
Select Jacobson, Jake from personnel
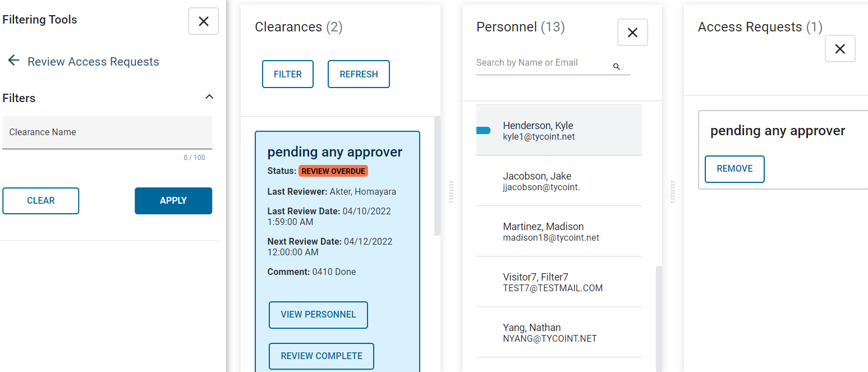pyautogui.click(x=559, y=181)
